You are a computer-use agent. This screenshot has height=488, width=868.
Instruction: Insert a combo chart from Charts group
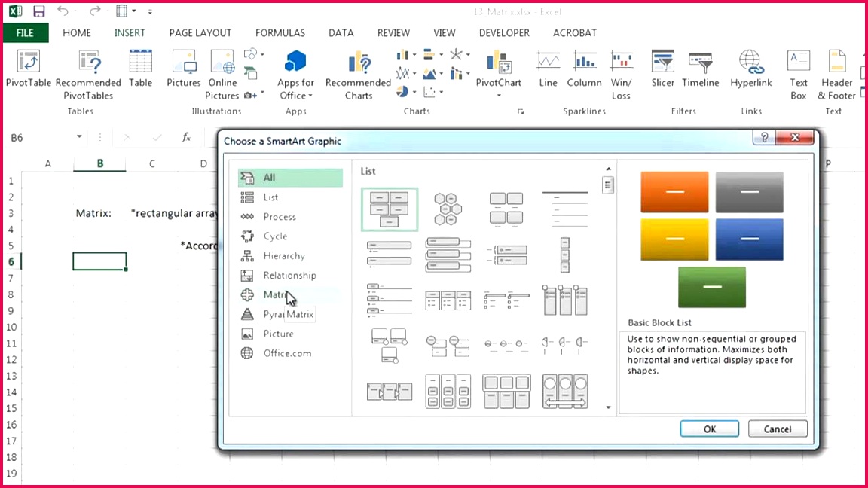click(456, 73)
